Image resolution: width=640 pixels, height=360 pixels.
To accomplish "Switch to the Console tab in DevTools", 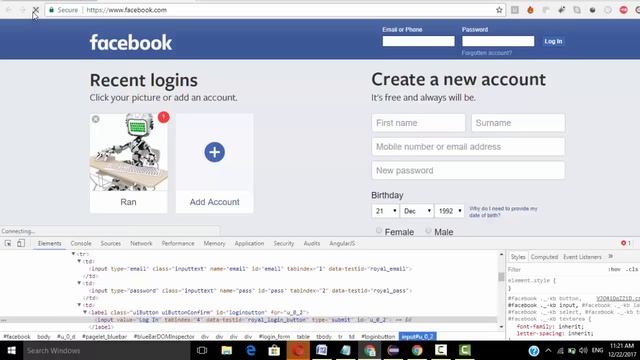I will [x=81, y=243].
